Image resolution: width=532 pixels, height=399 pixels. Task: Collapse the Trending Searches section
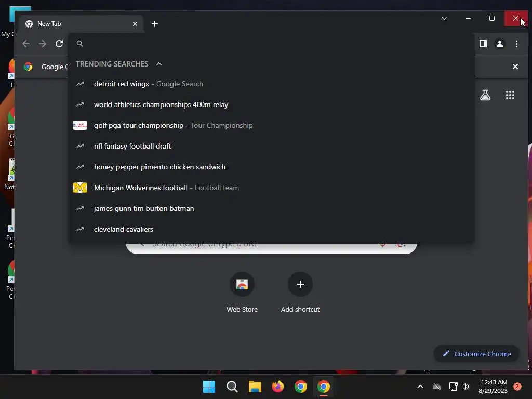[x=159, y=64]
